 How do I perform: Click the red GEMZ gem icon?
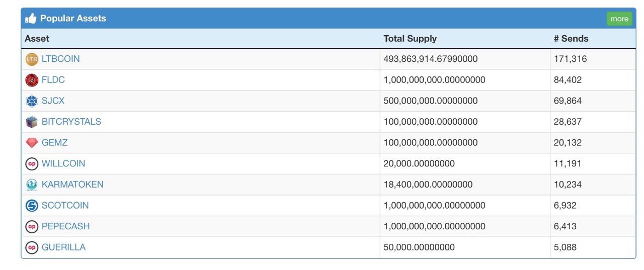pos(32,143)
